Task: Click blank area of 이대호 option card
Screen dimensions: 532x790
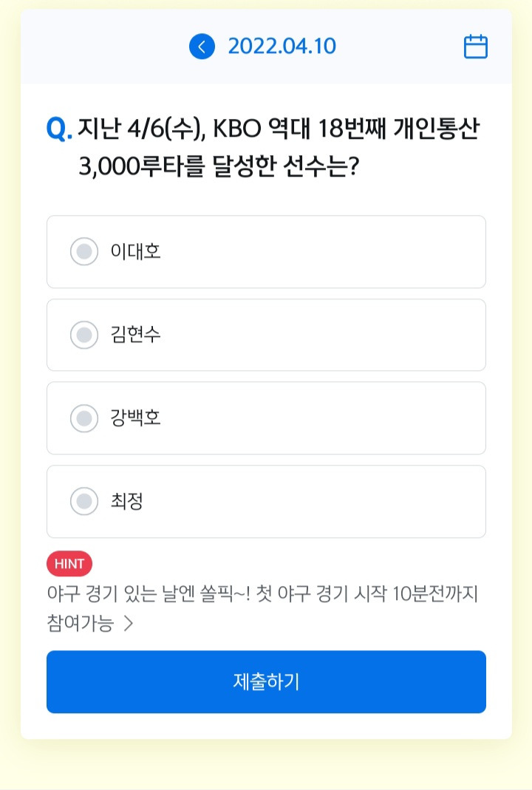Action: tap(322, 252)
